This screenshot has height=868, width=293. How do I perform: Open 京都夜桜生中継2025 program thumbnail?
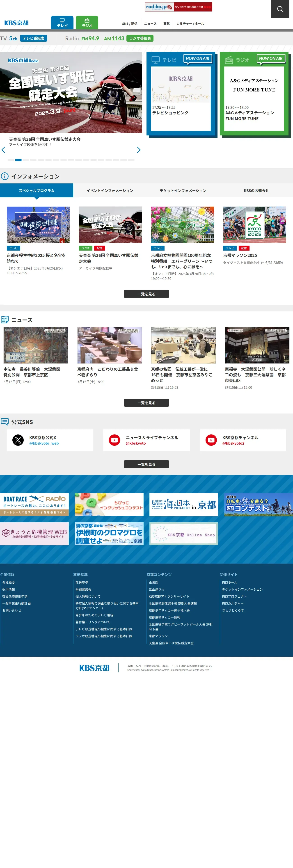38,225
